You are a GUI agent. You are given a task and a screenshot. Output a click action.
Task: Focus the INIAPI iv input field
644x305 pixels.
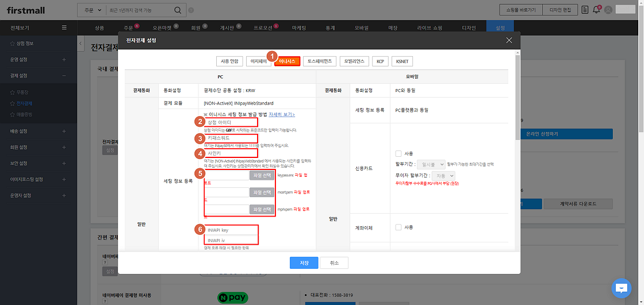(x=231, y=240)
